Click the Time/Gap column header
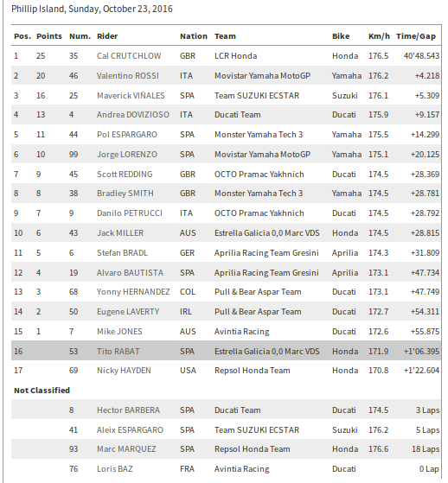This screenshot has width=448, height=483. point(416,36)
